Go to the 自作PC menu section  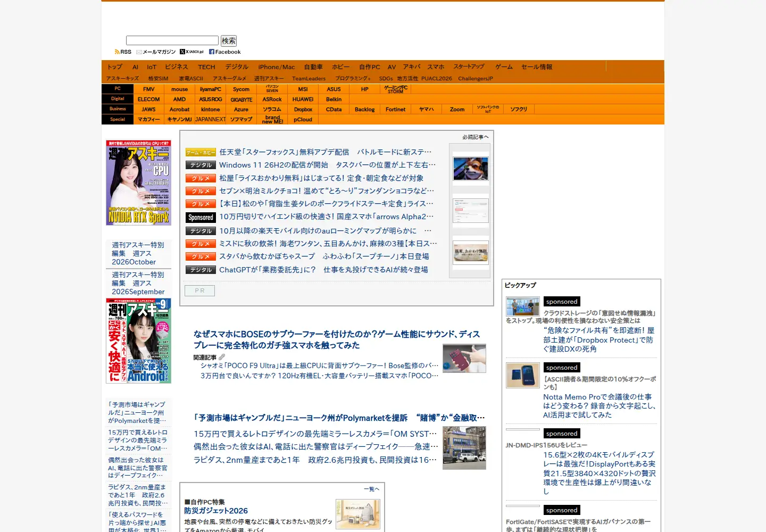pyautogui.click(x=370, y=67)
